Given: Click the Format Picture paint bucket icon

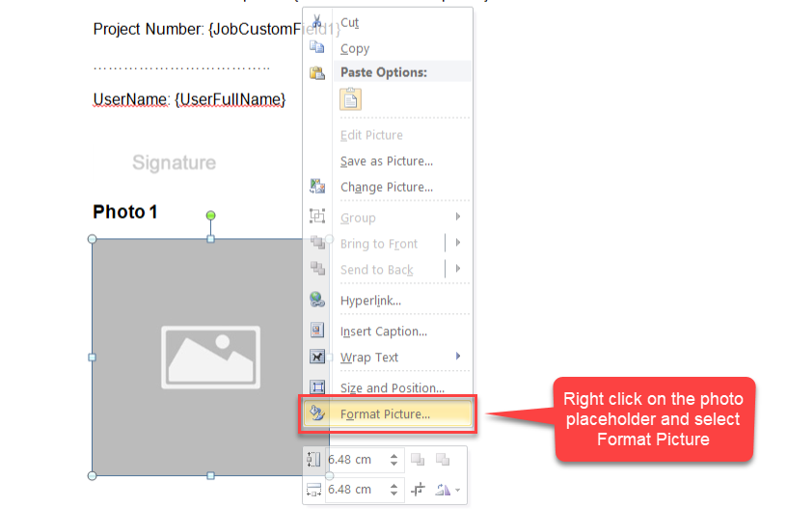Looking at the screenshot, I should coord(316,413).
